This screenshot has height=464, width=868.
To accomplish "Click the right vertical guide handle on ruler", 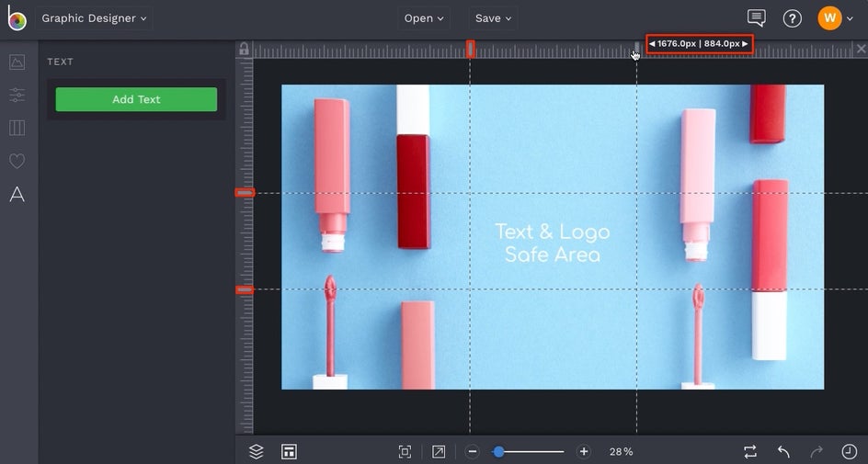I will [636, 50].
